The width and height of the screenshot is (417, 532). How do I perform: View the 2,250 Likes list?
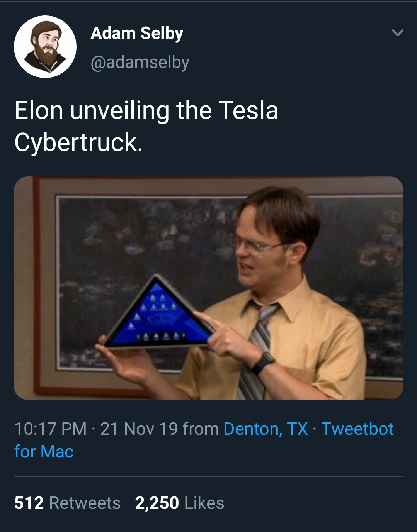point(179,503)
